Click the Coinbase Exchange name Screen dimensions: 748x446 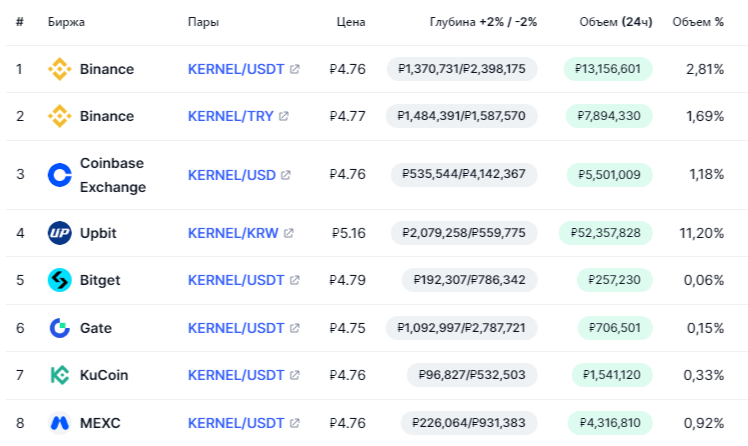tap(113, 175)
